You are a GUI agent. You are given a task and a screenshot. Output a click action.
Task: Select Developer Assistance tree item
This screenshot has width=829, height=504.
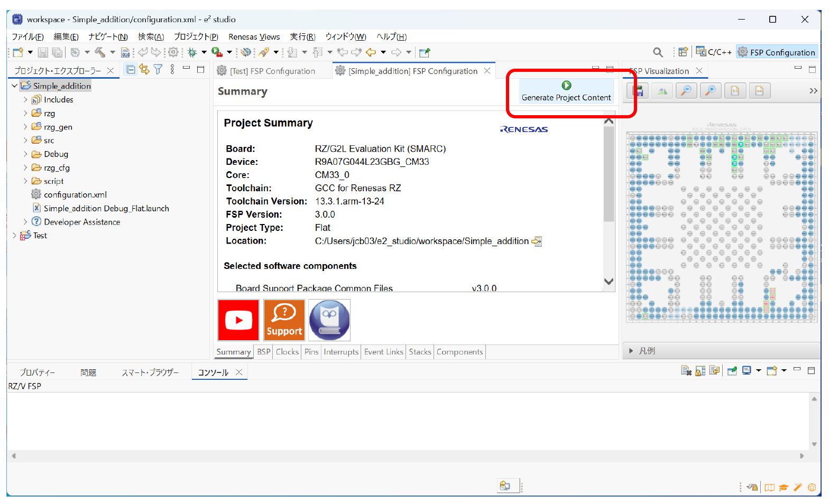82,222
